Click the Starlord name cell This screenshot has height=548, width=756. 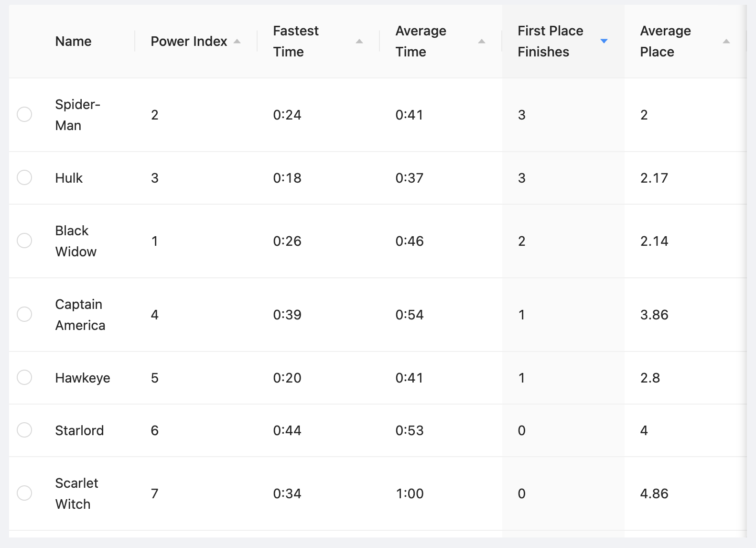[x=79, y=430]
